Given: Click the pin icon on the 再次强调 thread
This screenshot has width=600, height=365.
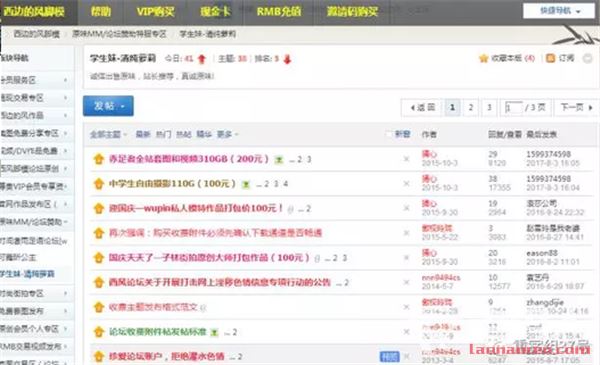Looking at the screenshot, I should pyautogui.click(x=99, y=233).
